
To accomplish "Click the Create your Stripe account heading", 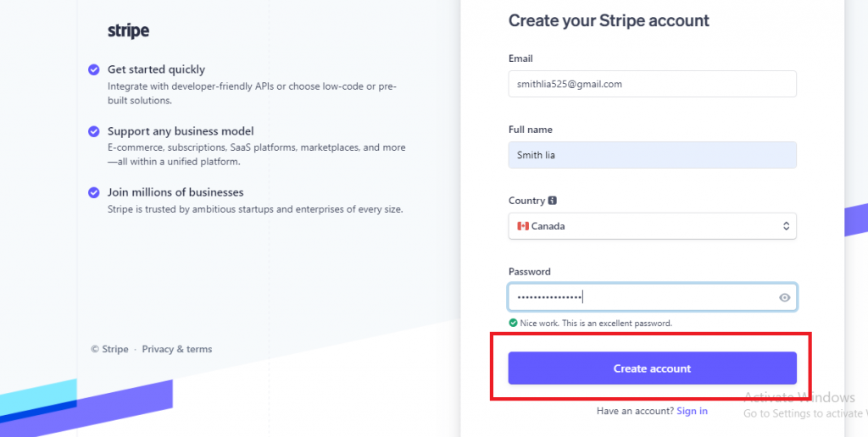I will (x=609, y=20).
